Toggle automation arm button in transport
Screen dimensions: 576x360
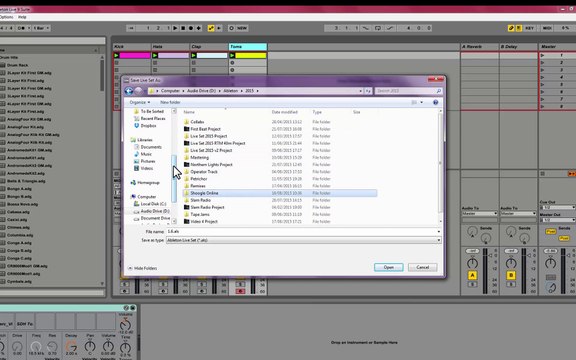click(211, 28)
